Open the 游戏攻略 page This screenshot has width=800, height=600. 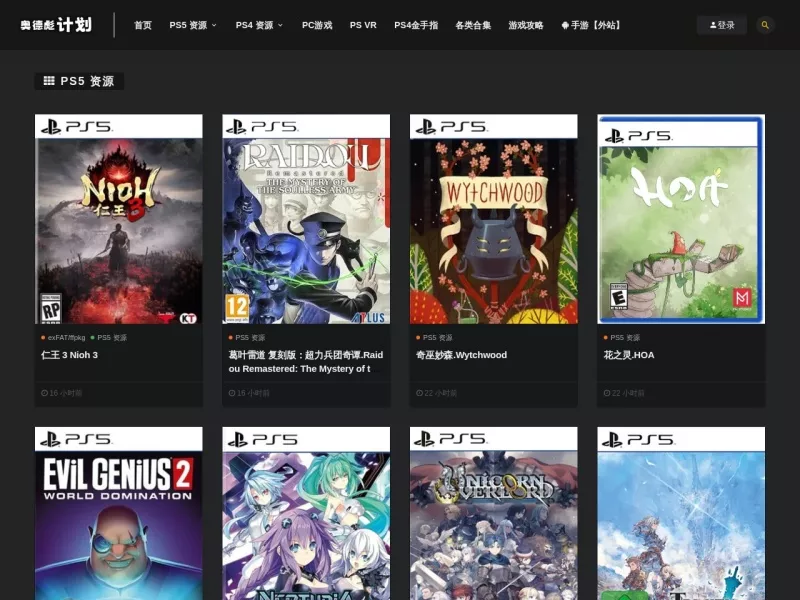coord(526,25)
